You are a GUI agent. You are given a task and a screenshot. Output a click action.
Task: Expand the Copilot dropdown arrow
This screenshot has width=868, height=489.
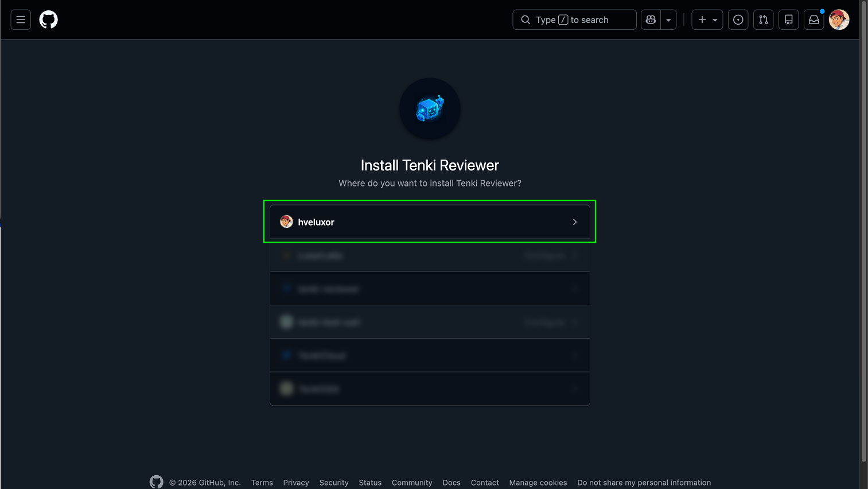(x=668, y=20)
